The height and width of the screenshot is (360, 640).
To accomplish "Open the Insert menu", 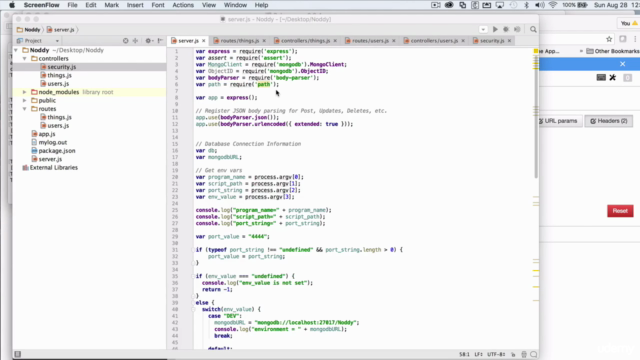I will click(135, 5).
